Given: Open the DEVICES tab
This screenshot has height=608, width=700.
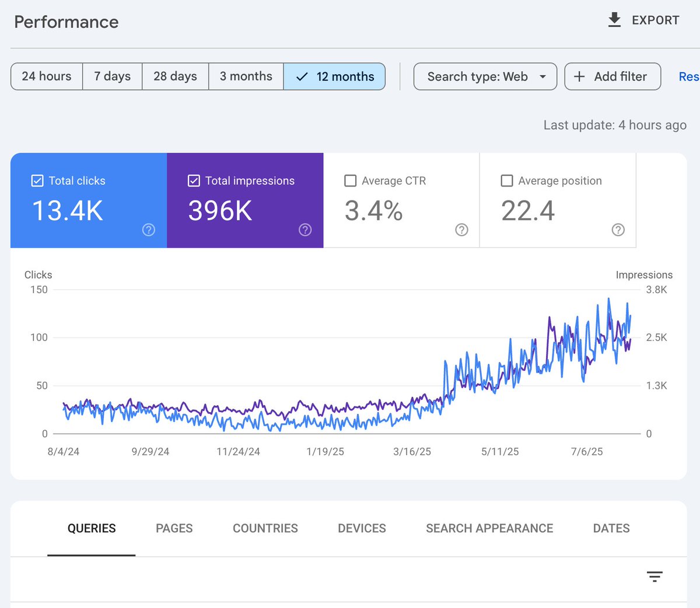Looking at the screenshot, I should click(362, 528).
